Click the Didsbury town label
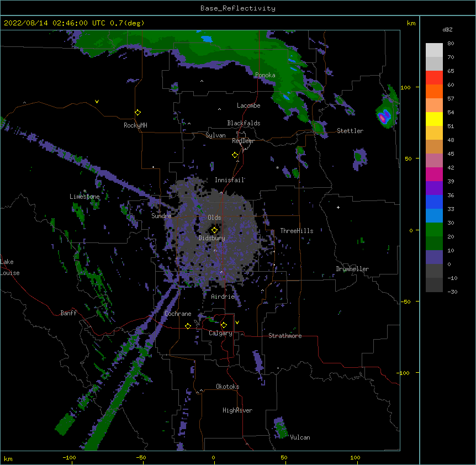Image resolution: width=476 pixels, height=465 pixels. click(212, 238)
